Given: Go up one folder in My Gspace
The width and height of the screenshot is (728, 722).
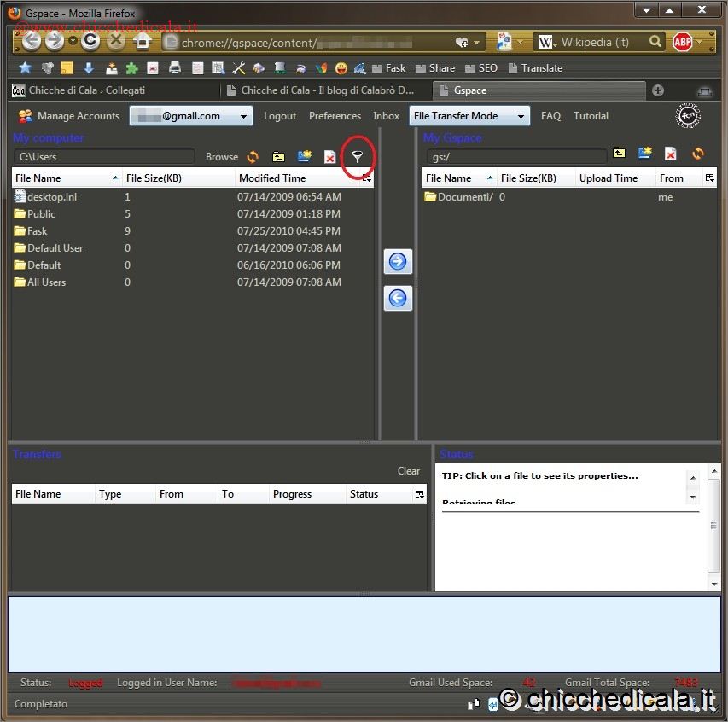Looking at the screenshot, I should click(619, 154).
